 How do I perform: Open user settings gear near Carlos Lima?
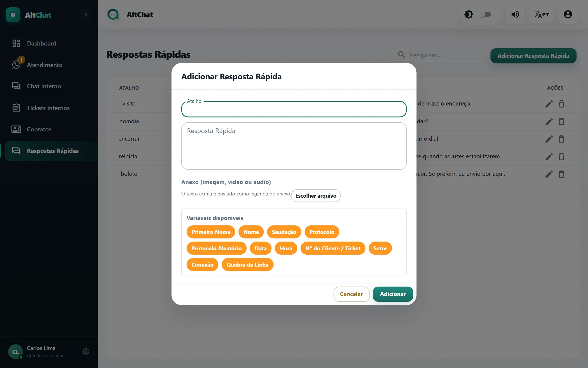(x=86, y=352)
